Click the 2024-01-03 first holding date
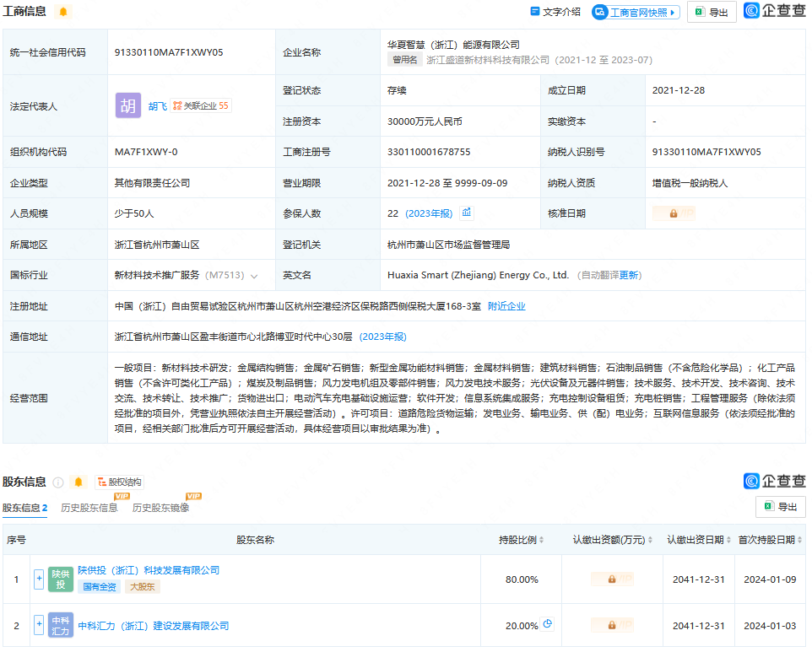Viewport: 812px width, 652px height. pyautogui.click(x=770, y=626)
